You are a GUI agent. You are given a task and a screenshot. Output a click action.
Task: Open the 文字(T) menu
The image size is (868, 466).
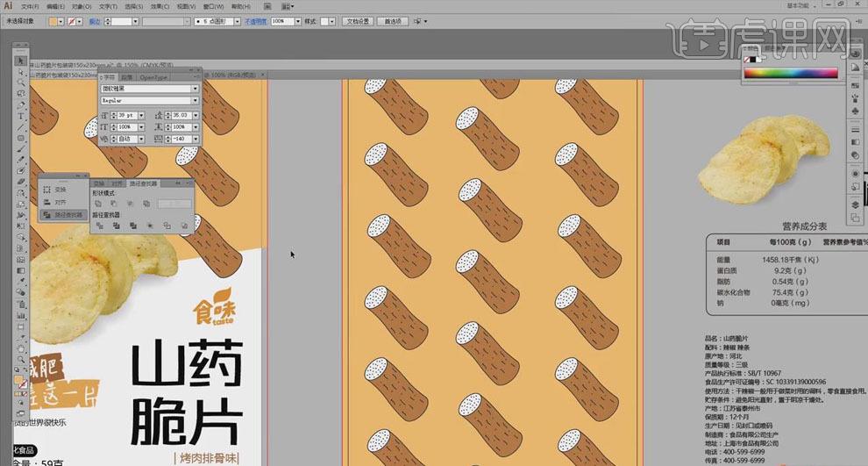pyautogui.click(x=109, y=6)
